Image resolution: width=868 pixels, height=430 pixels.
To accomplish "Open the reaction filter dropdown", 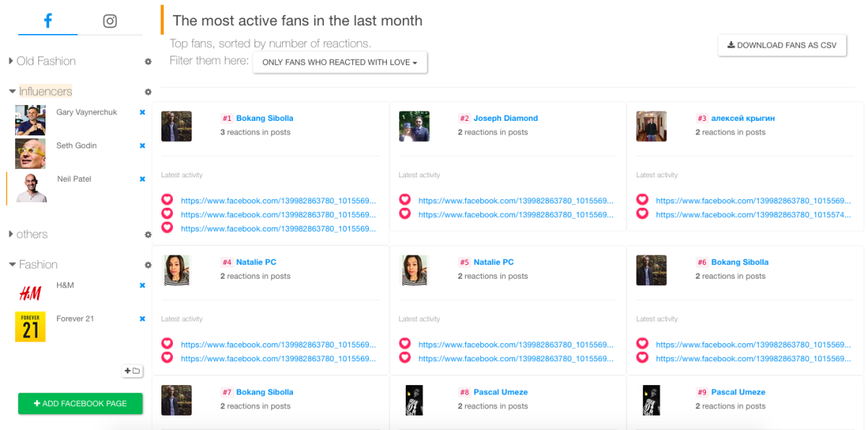I will pos(340,62).
